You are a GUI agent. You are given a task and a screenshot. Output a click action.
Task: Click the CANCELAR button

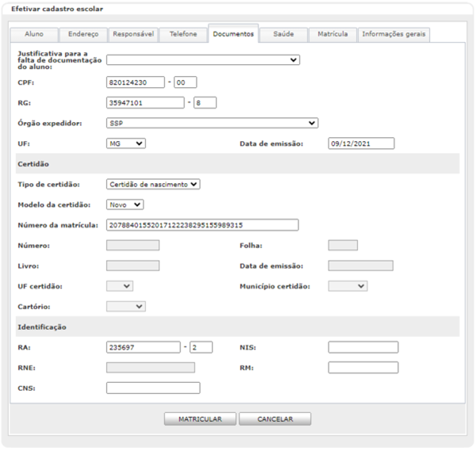pyautogui.click(x=274, y=419)
